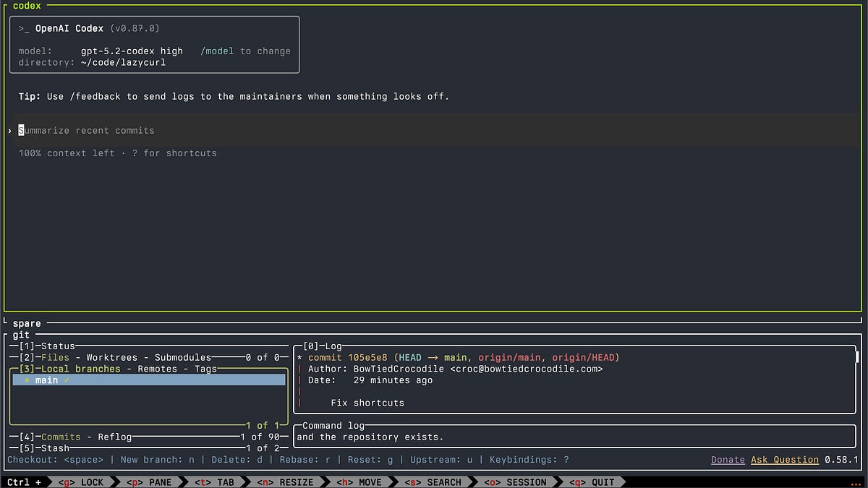
Task: Click the ~/code/lazycurl directory path
Action: coord(124,62)
